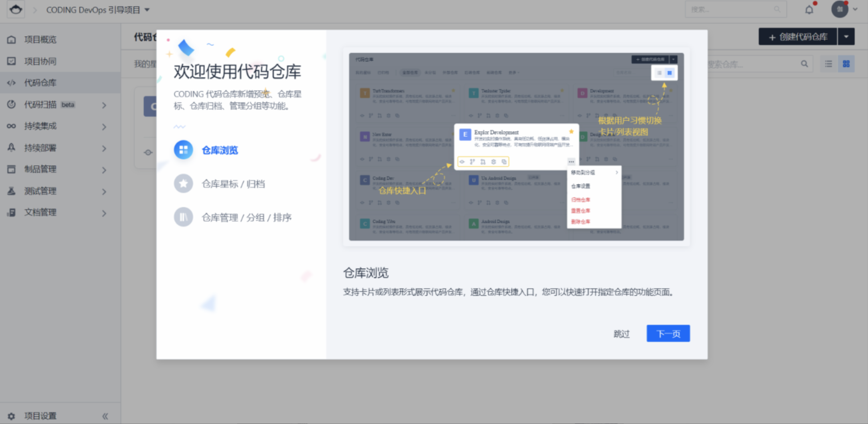
Task: Switch to card grid view icon
Action: point(846,64)
